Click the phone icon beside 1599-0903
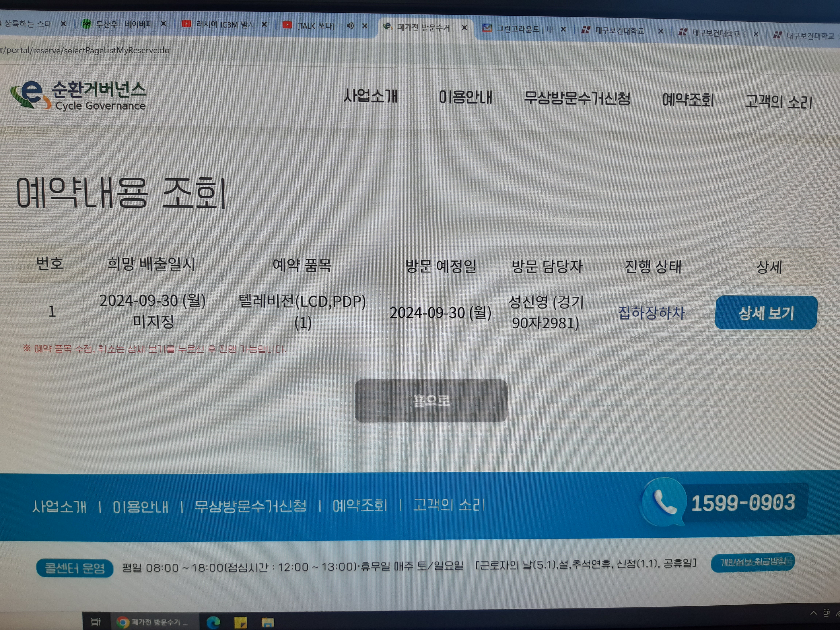The width and height of the screenshot is (840, 630). pyautogui.click(x=664, y=502)
